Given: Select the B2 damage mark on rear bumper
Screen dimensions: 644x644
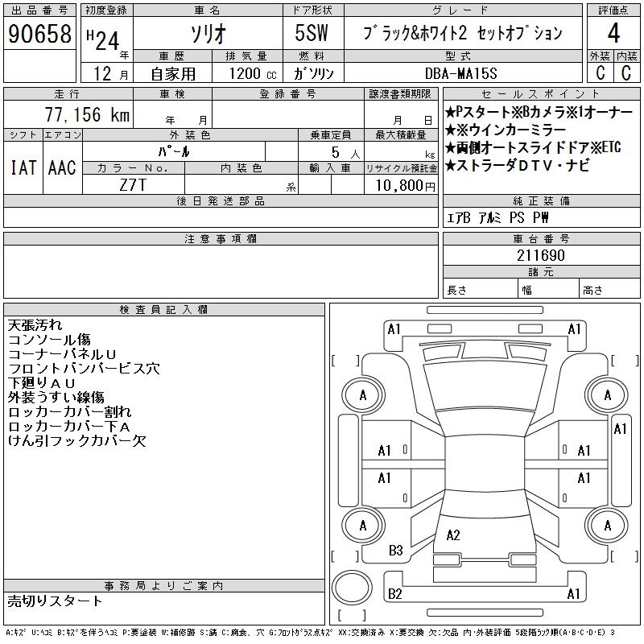Looking at the screenshot, I should (x=394, y=593).
